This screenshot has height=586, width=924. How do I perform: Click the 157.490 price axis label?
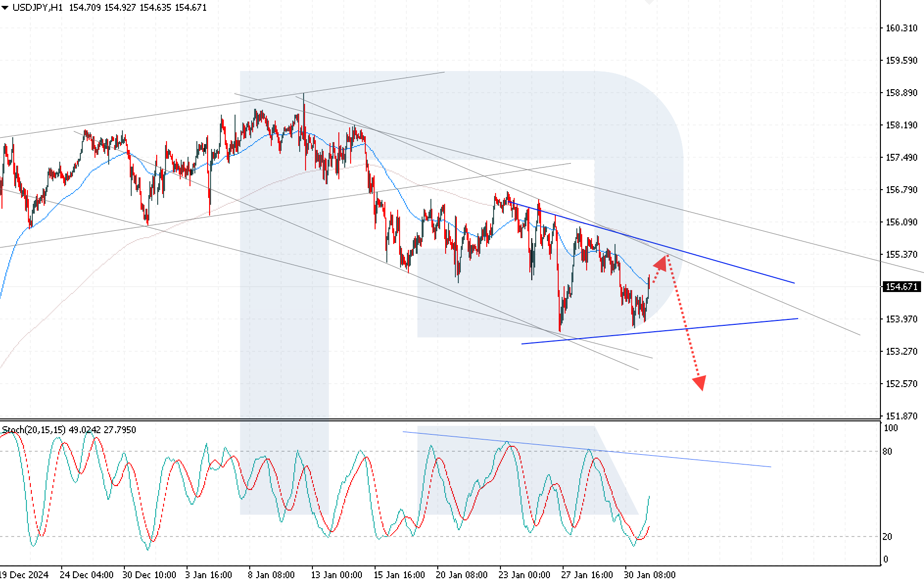(901, 157)
